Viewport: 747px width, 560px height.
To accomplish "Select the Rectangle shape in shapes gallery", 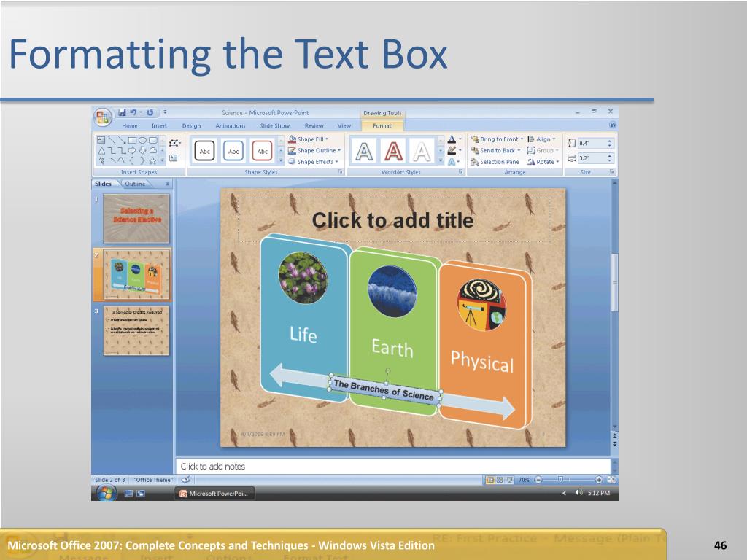I will click(133, 140).
